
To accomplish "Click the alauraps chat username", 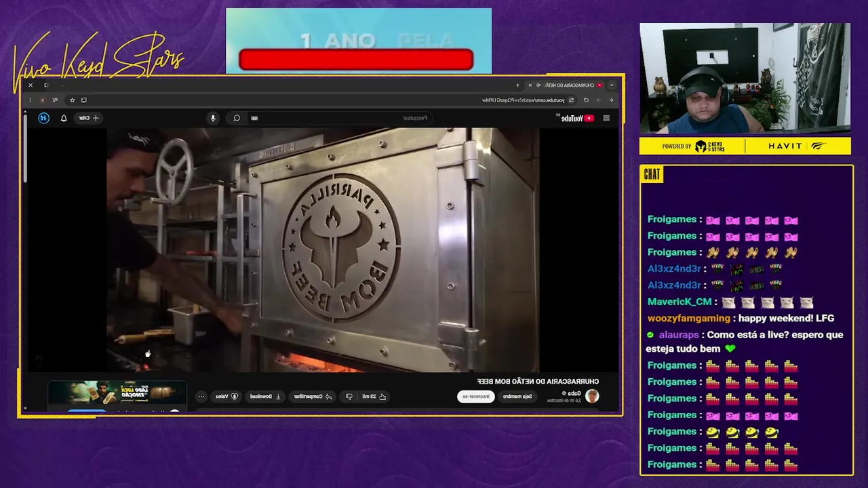I will (678, 335).
